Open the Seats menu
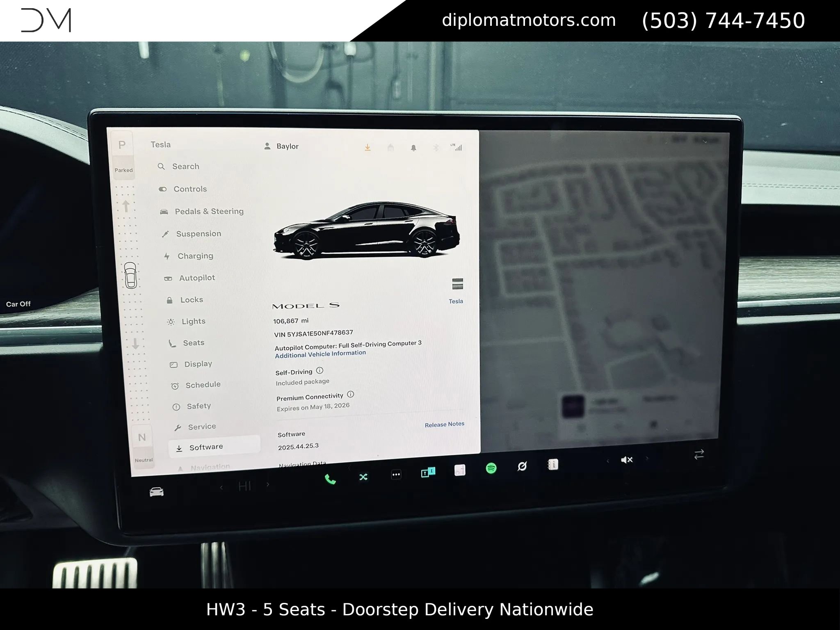The image size is (840, 630). pos(187,343)
